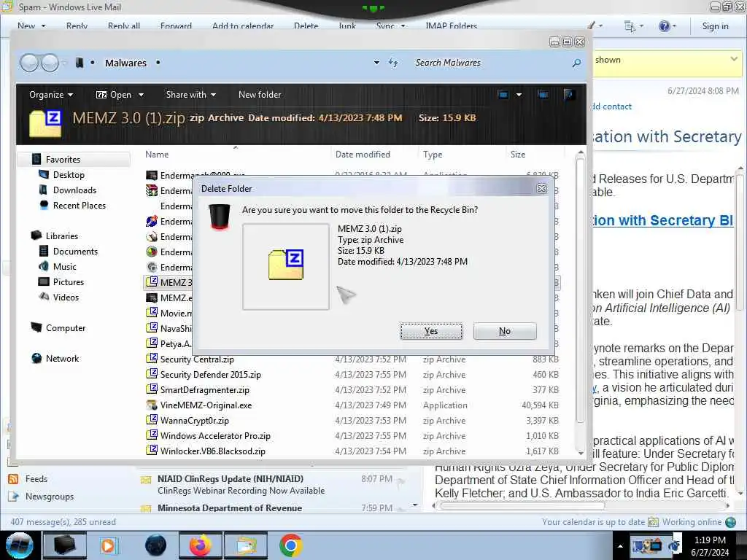This screenshot has width=747, height=560.
Task: Click the Open button in Explorer toolbar
Action: (x=114, y=95)
